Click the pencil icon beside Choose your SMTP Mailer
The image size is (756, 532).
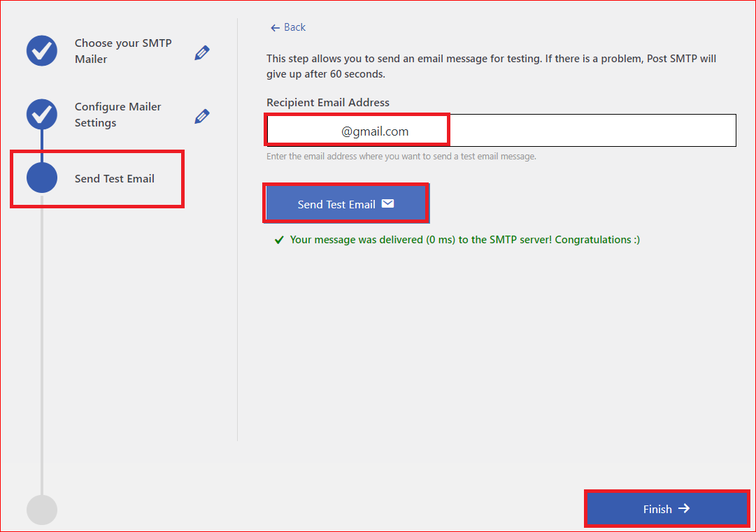point(202,52)
